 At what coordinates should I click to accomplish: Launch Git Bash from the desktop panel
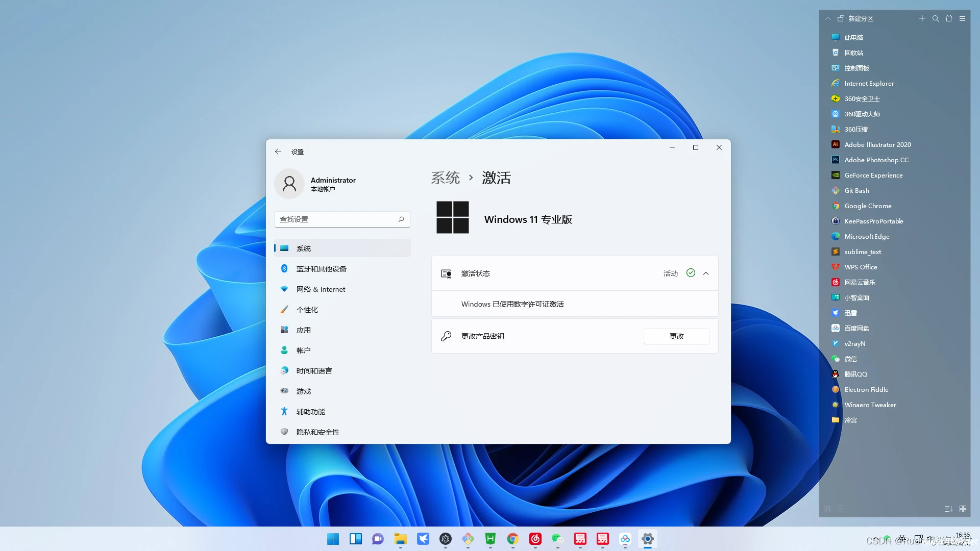[857, 190]
